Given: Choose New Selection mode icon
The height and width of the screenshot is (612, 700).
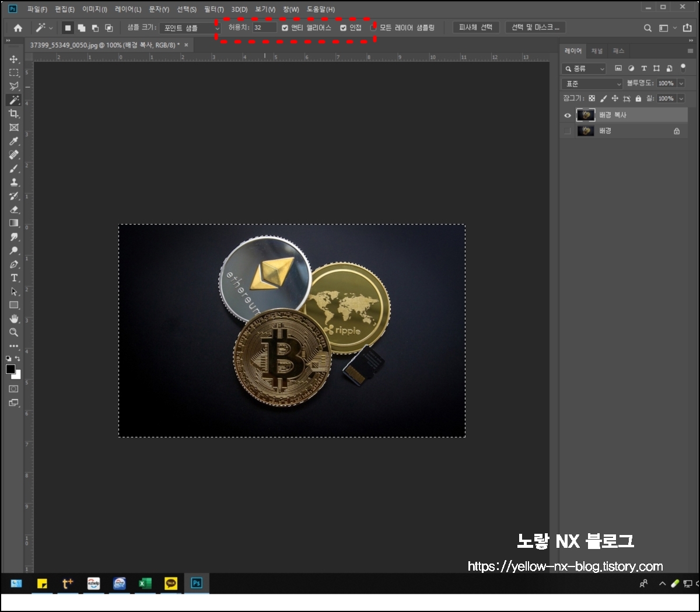Looking at the screenshot, I should point(68,27).
